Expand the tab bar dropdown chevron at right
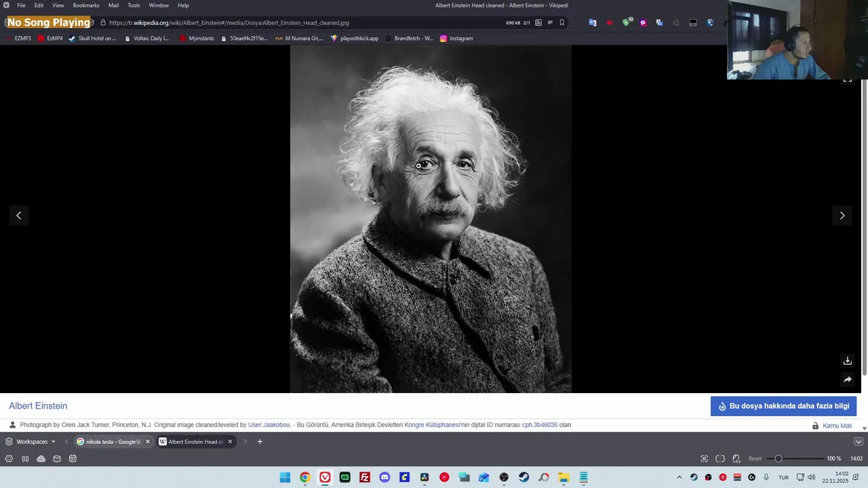 point(858,442)
